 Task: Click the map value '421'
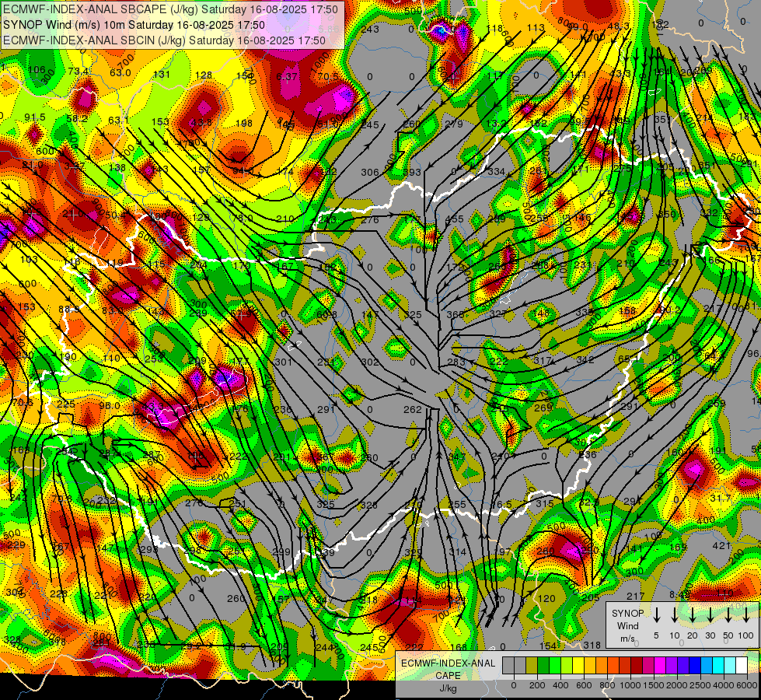tap(721, 545)
